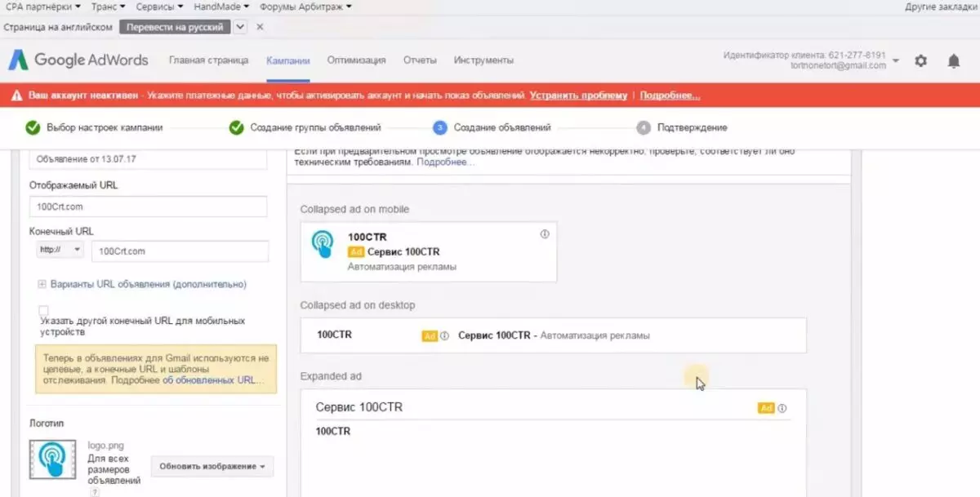The height and width of the screenshot is (497, 980).
Task: Open the Транс bookmarks folder
Action: tap(109, 7)
